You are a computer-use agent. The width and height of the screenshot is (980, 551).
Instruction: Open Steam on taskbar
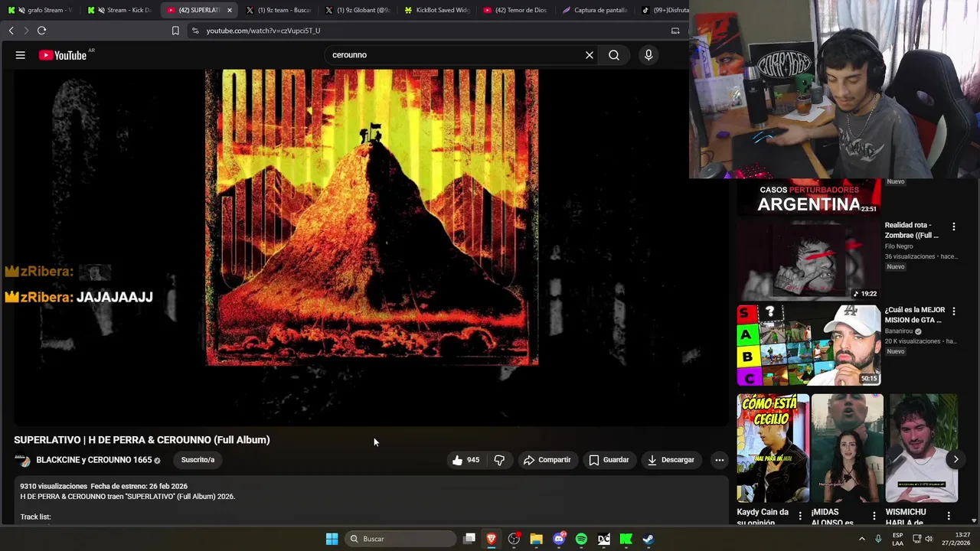(x=648, y=539)
